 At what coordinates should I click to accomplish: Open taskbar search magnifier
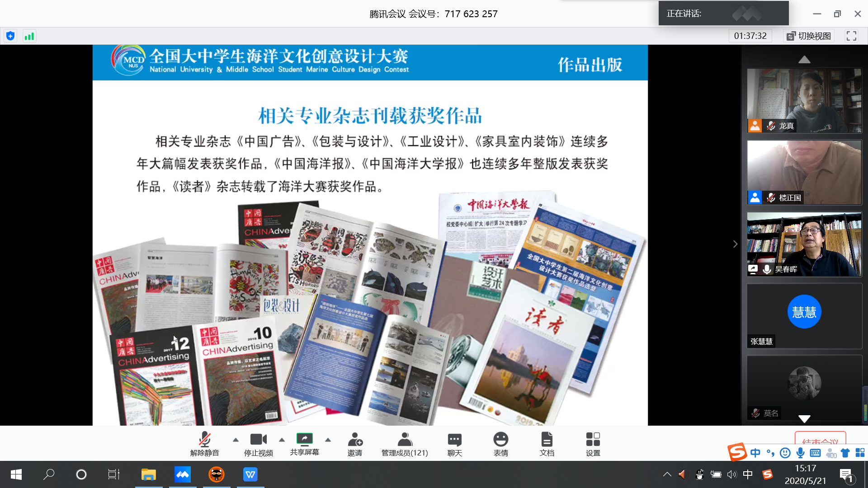pyautogui.click(x=49, y=474)
